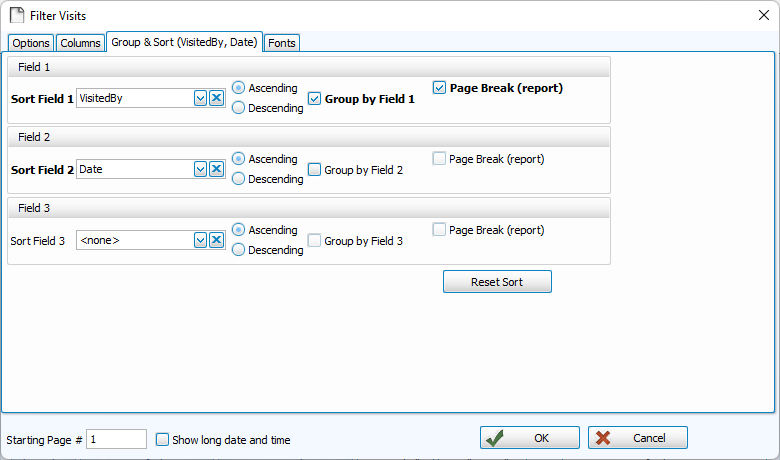Open the Sort Field 3 dropdown list
780x460 pixels.
200,240
